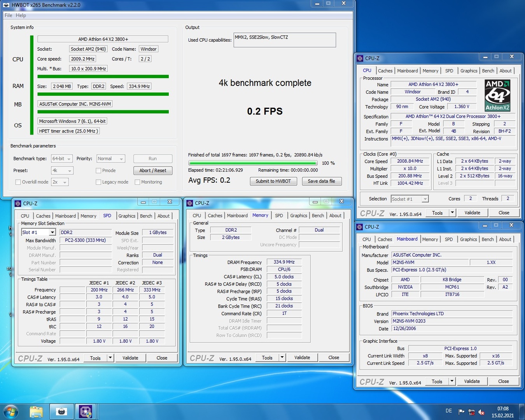Click HWBOT x265 Benchmark title bar icon
525x420 pixels.
[6, 5]
